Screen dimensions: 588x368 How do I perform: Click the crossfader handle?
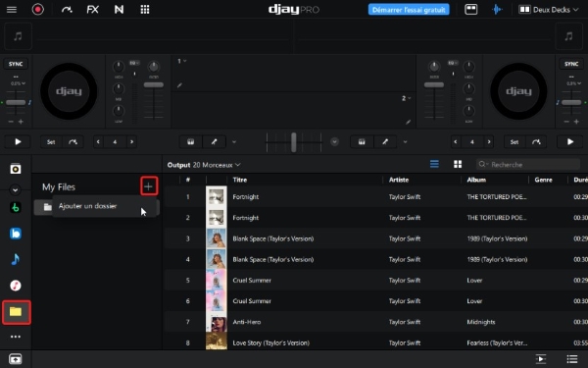pos(294,142)
